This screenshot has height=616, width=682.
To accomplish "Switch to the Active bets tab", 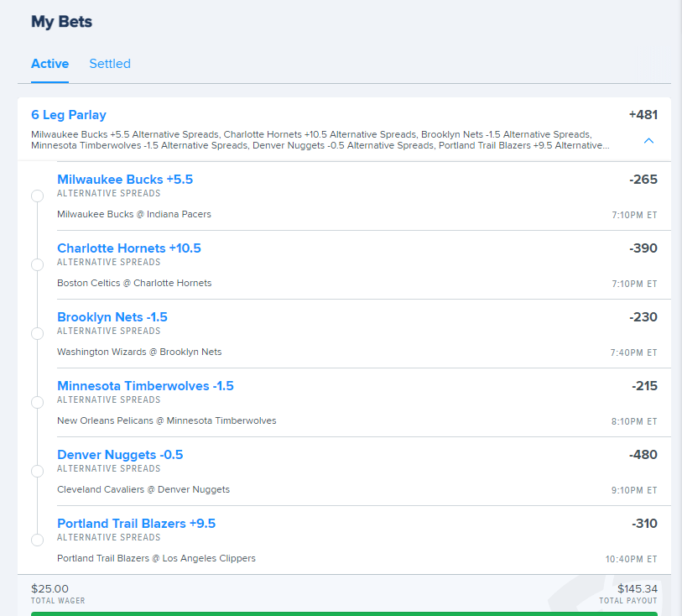I will tap(49, 64).
